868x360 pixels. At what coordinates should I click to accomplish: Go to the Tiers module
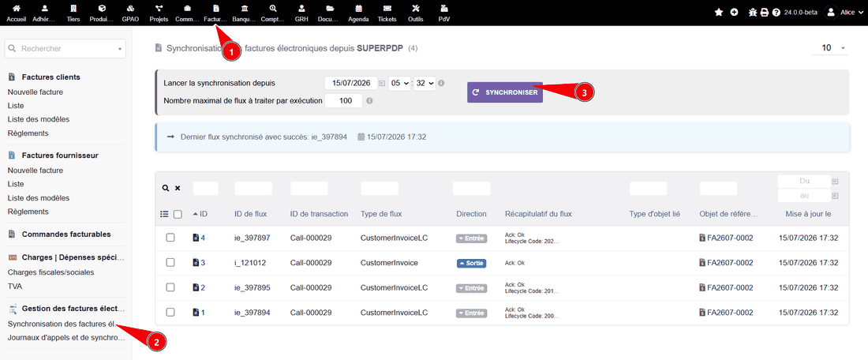click(x=73, y=13)
